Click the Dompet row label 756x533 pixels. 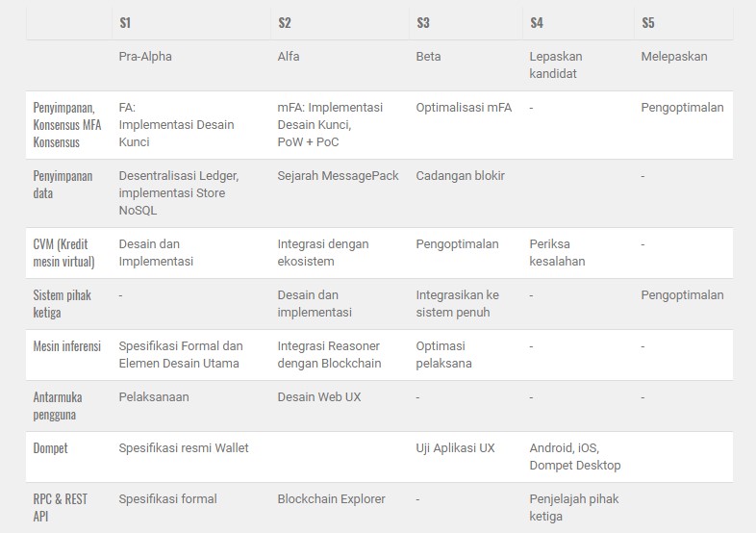(51, 448)
